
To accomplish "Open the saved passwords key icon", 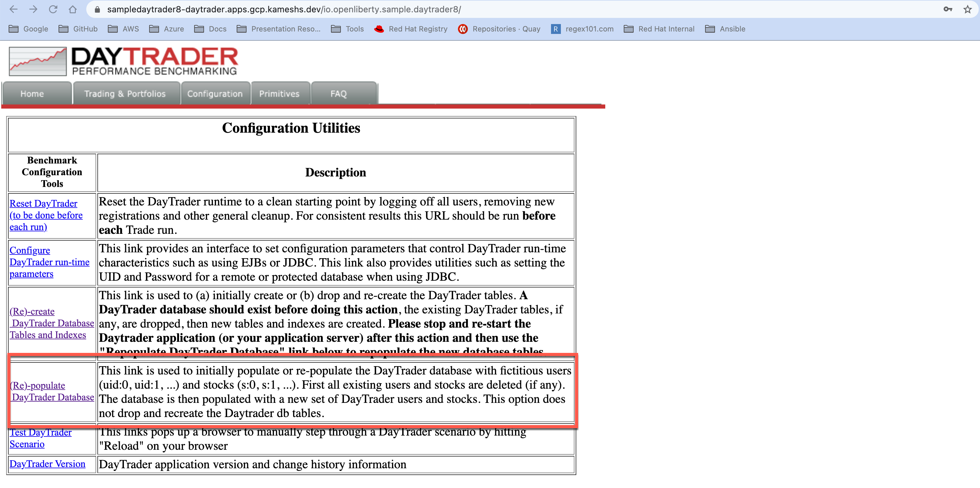I will point(948,10).
